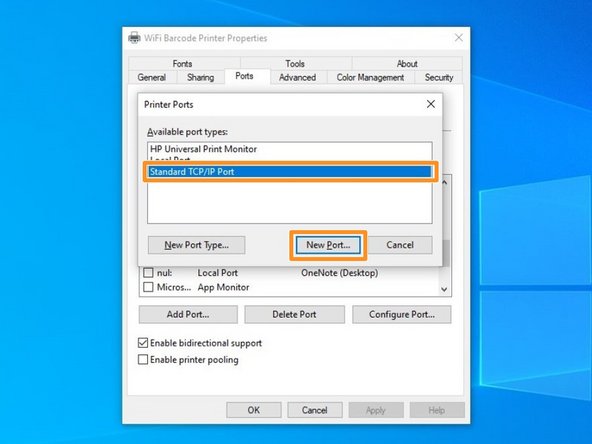This screenshot has height=444, width=592.
Task: Click the ports list scroll up arrow
Action: pos(444,183)
